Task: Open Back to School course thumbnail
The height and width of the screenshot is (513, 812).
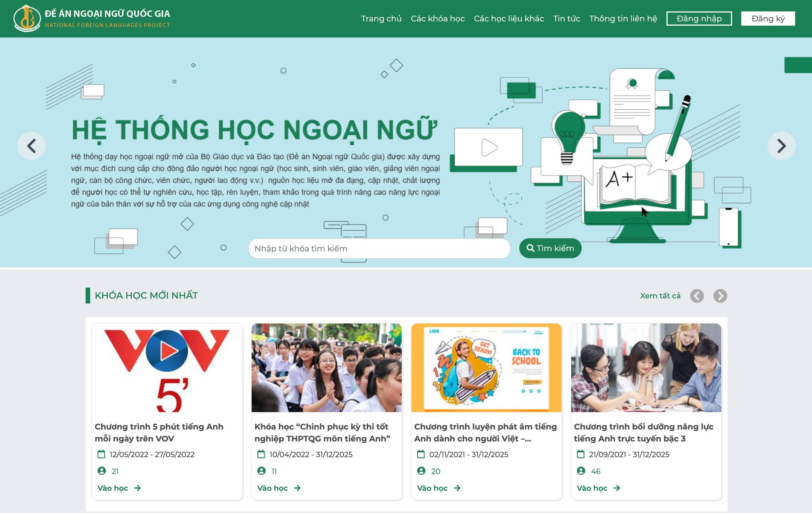Action: 486,368
